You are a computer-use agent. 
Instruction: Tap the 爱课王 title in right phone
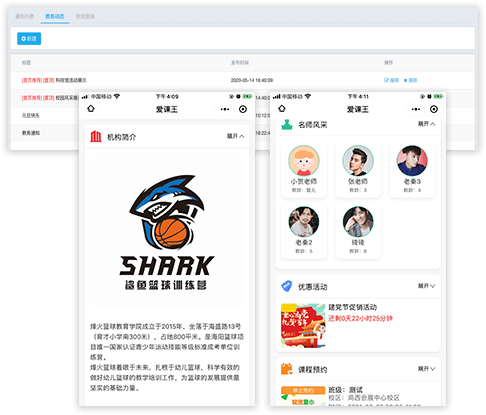click(x=358, y=109)
